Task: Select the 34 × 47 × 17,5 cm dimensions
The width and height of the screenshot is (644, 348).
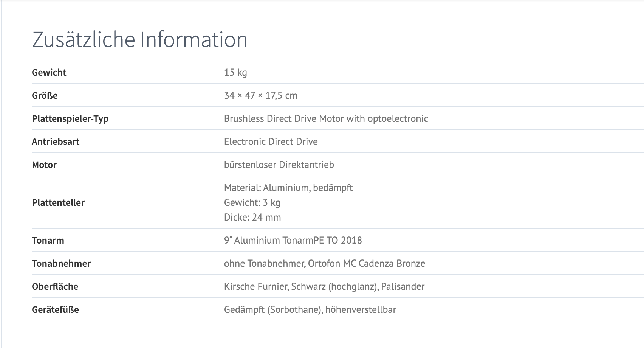Action: pyautogui.click(x=260, y=96)
